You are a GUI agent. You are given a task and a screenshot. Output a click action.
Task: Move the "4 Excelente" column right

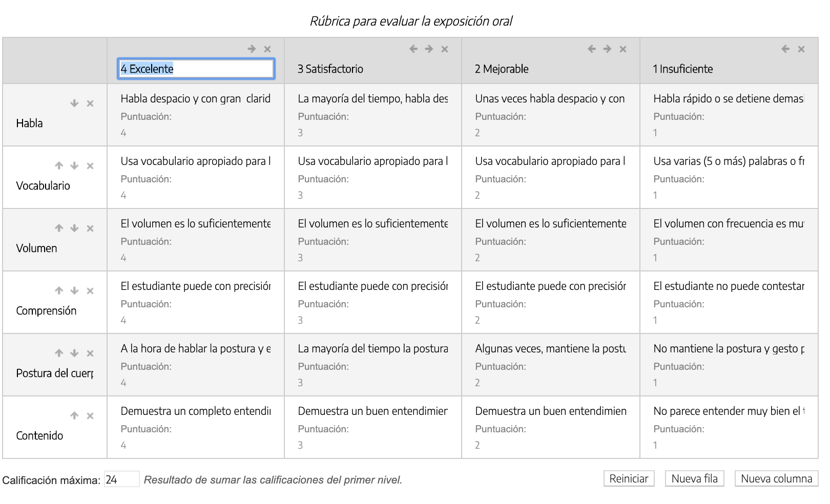(x=252, y=50)
